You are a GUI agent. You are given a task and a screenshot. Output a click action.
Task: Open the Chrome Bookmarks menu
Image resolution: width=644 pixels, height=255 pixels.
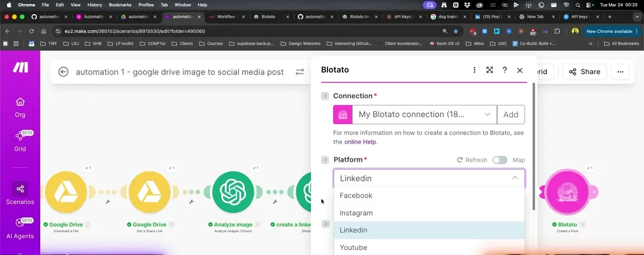pyautogui.click(x=120, y=5)
